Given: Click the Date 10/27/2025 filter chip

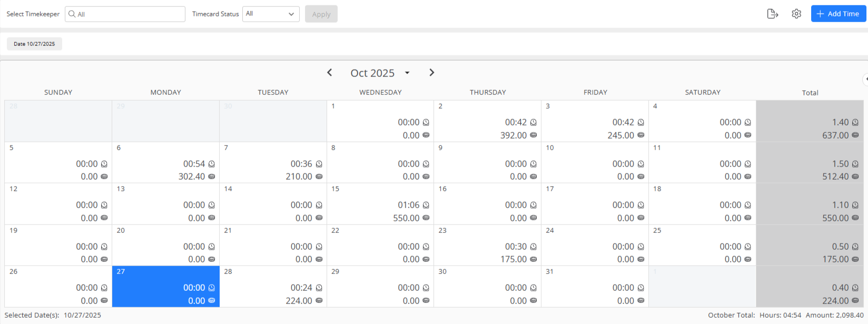Looking at the screenshot, I should coord(34,44).
